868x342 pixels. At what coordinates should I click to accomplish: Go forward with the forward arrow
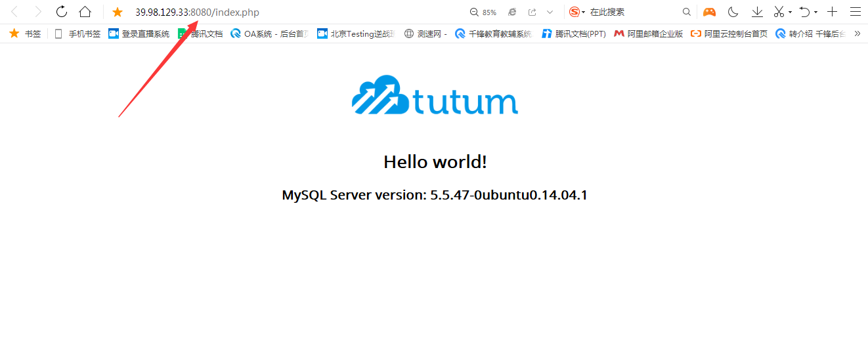(x=38, y=12)
